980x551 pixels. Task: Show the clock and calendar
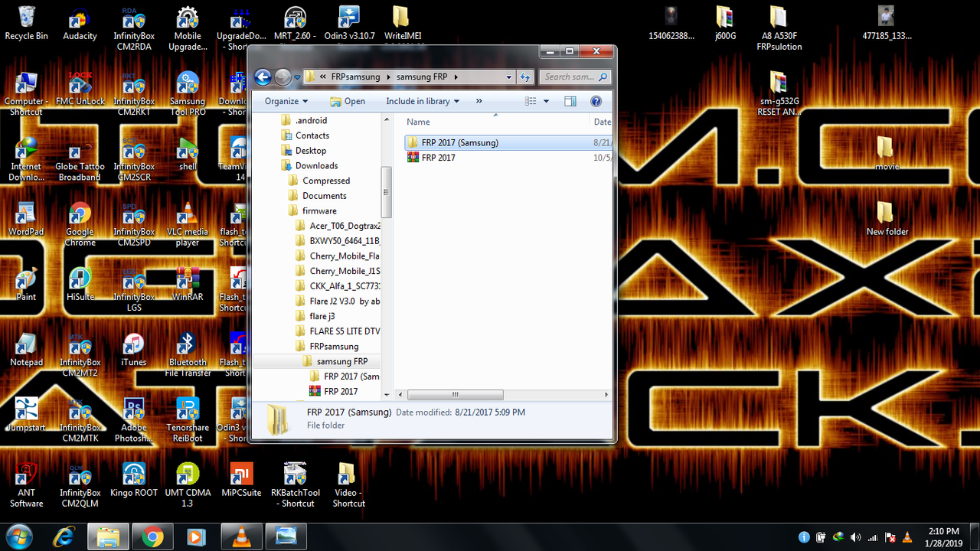942,536
